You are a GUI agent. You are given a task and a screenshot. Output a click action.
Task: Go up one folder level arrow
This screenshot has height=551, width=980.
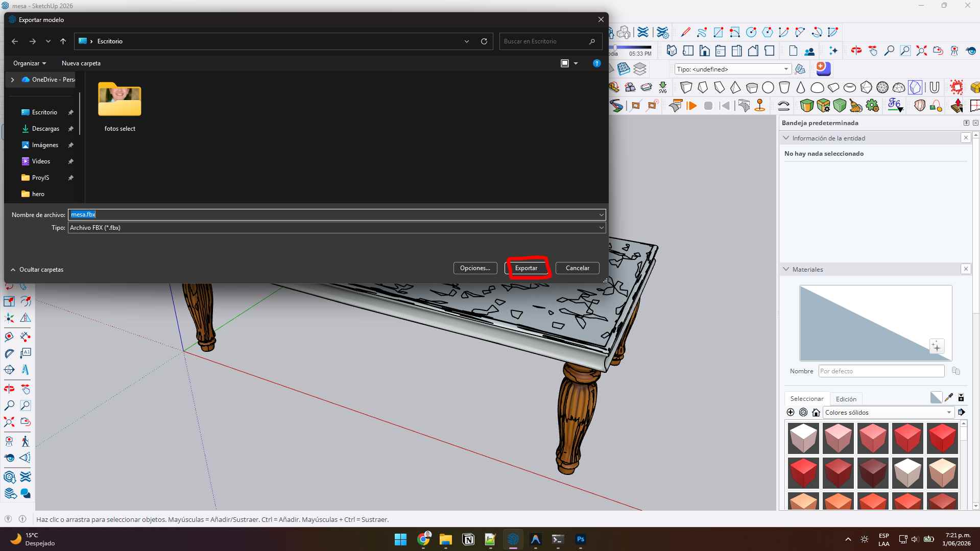click(63, 41)
